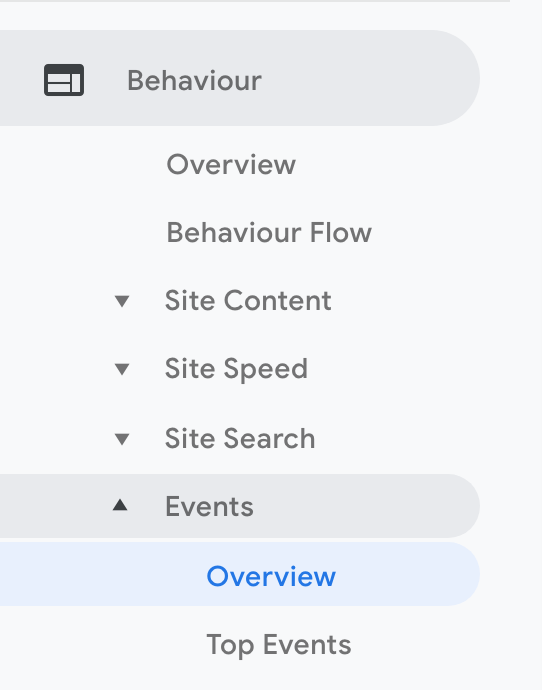Select the Site Content label

point(248,301)
